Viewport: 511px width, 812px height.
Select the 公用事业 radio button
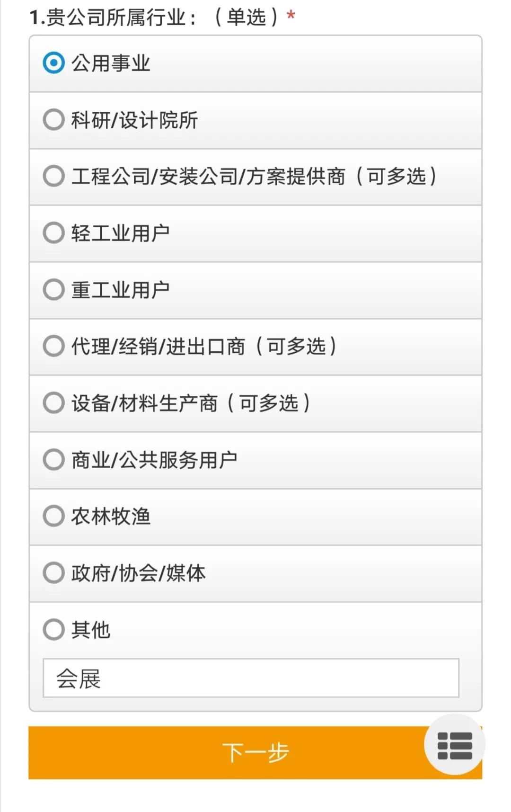click(53, 63)
